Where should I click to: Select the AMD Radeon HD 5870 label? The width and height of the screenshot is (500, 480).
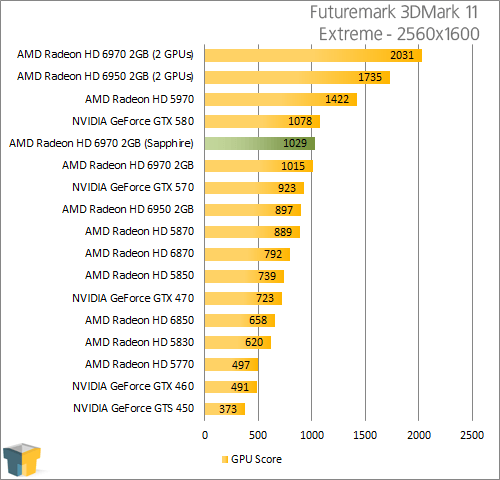(x=139, y=231)
